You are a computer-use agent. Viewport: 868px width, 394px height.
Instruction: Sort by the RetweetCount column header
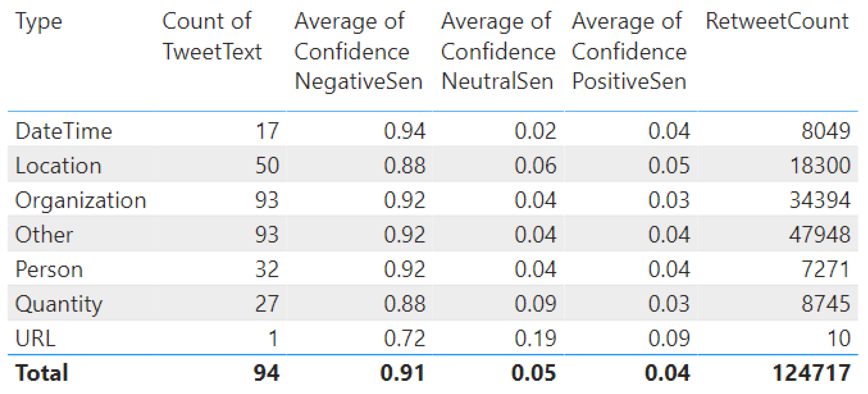[777, 21]
